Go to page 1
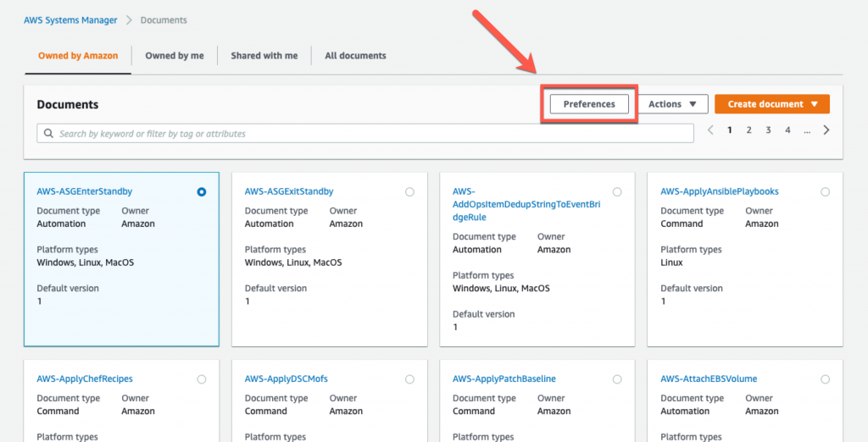 [730, 130]
